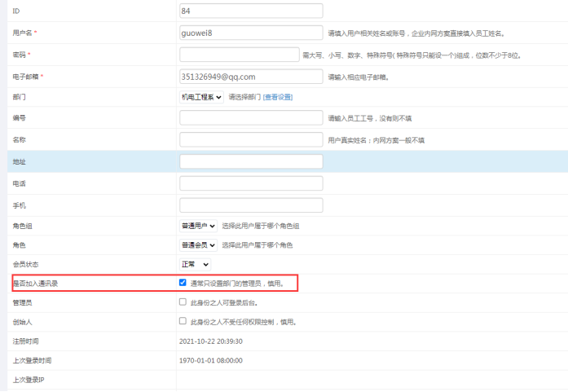Enable the 管理员 checkbox
This screenshot has height=392, width=568.
point(183,302)
